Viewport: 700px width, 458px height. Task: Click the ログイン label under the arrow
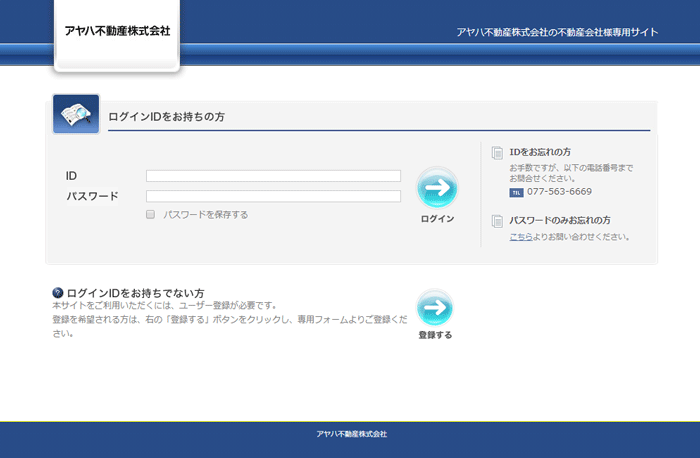[438, 219]
